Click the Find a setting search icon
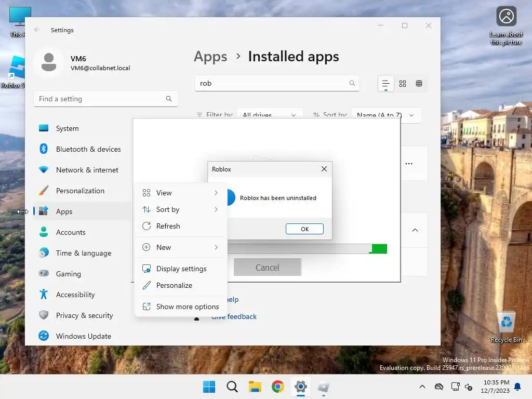The image size is (532, 399). click(169, 99)
